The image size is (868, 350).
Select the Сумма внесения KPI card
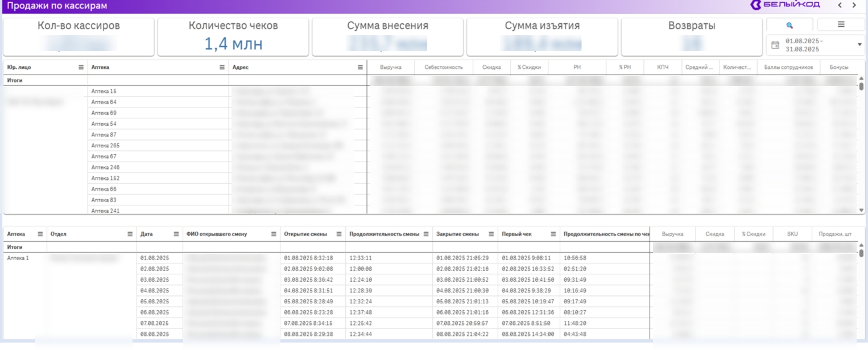pyautogui.click(x=388, y=37)
